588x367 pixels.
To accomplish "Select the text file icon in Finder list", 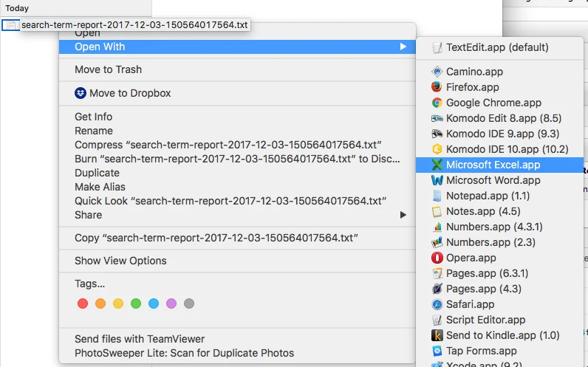I will point(10,25).
